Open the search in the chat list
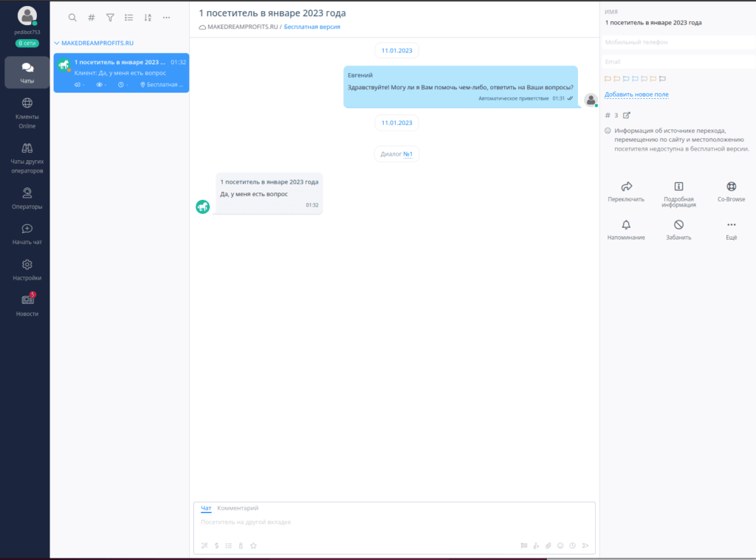Image resolution: width=756 pixels, height=560 pixels. click(72, 18)
